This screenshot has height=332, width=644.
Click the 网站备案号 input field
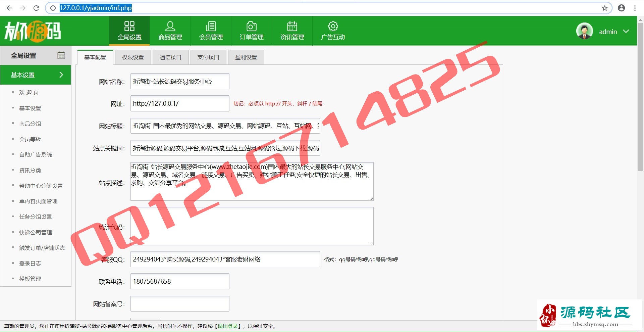[180, 303]
